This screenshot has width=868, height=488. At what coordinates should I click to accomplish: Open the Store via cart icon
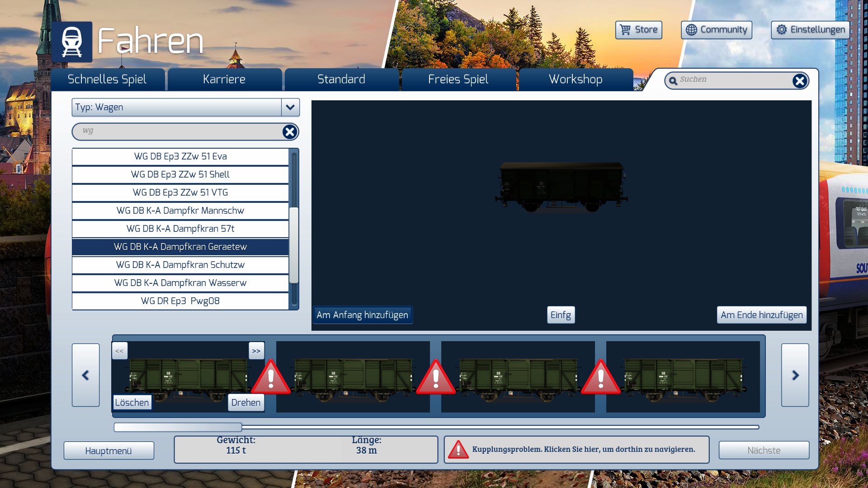tap(625, 30)
